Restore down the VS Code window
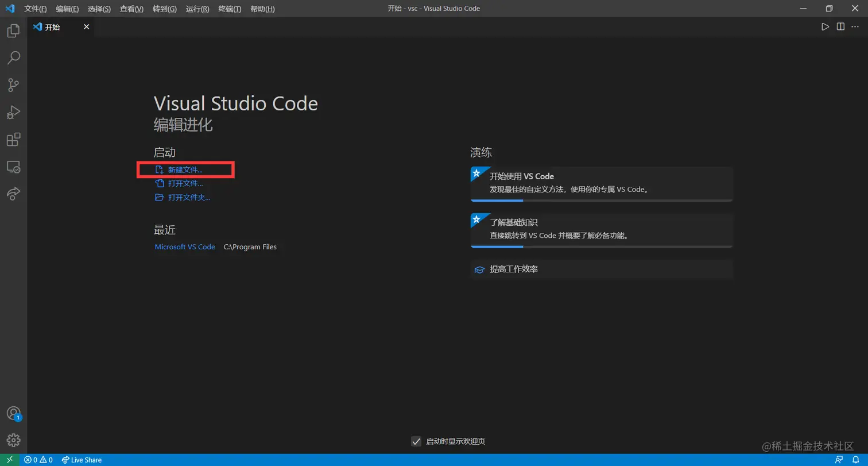The width and height of the screenshot is (868, 466). (x=829, y=9)
